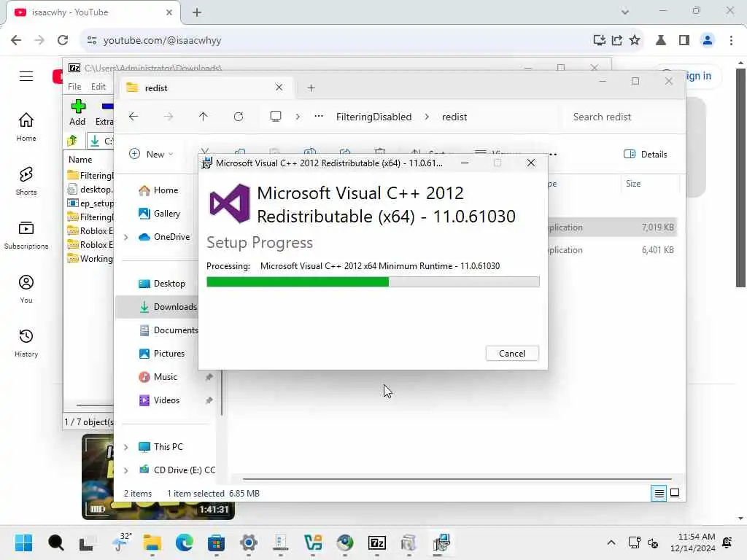Open the Edit menu in 7-Zip
This screenshot has width=747, height=560.
click(x=98, y=87)
